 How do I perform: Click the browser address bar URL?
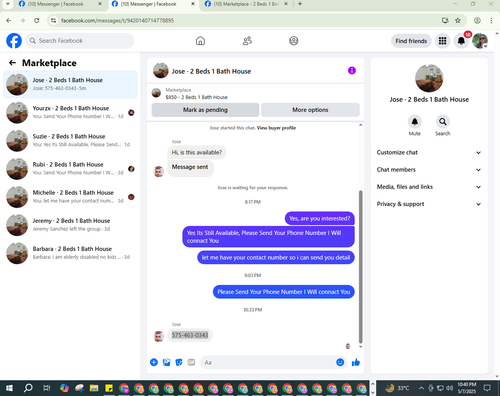[117, 21]
